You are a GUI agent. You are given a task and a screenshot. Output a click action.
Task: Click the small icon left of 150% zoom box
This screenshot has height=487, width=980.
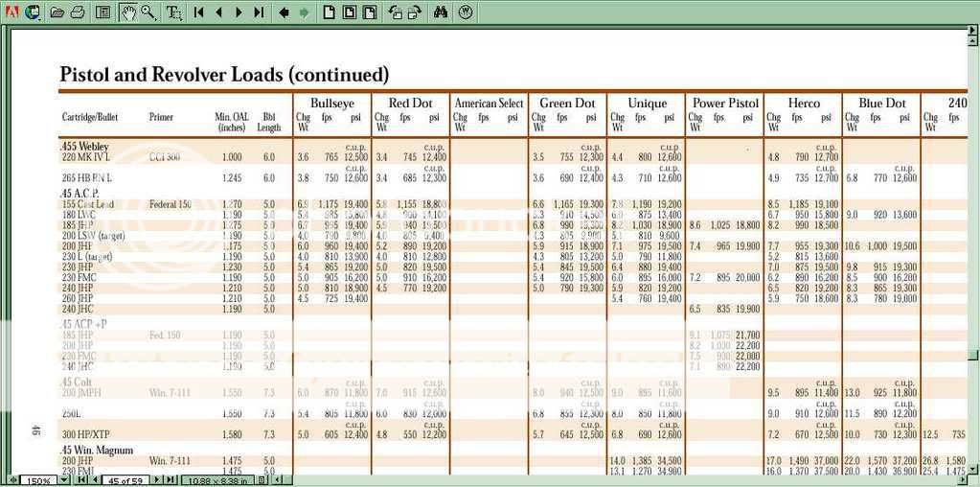click(13, 480)
